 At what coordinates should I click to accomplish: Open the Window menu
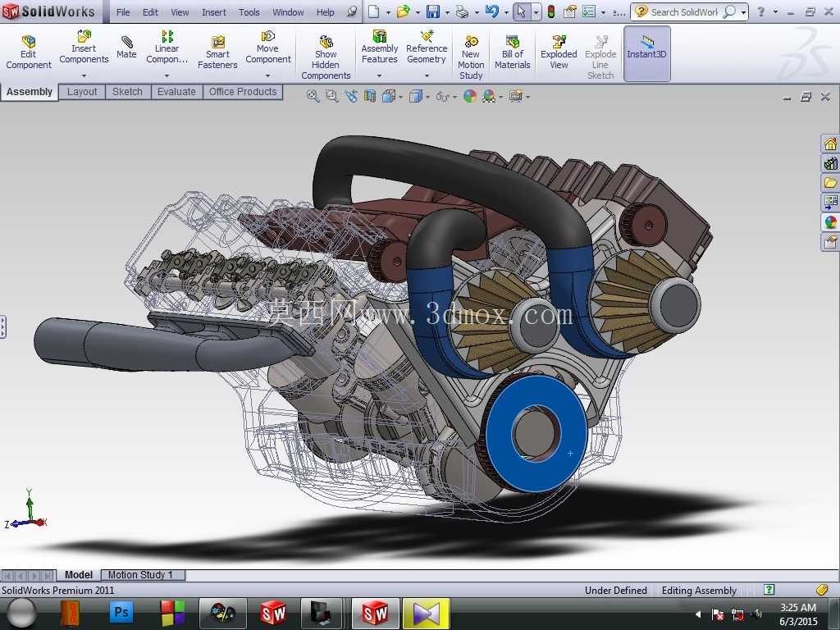pyautogui.click(x=288, y=11)
